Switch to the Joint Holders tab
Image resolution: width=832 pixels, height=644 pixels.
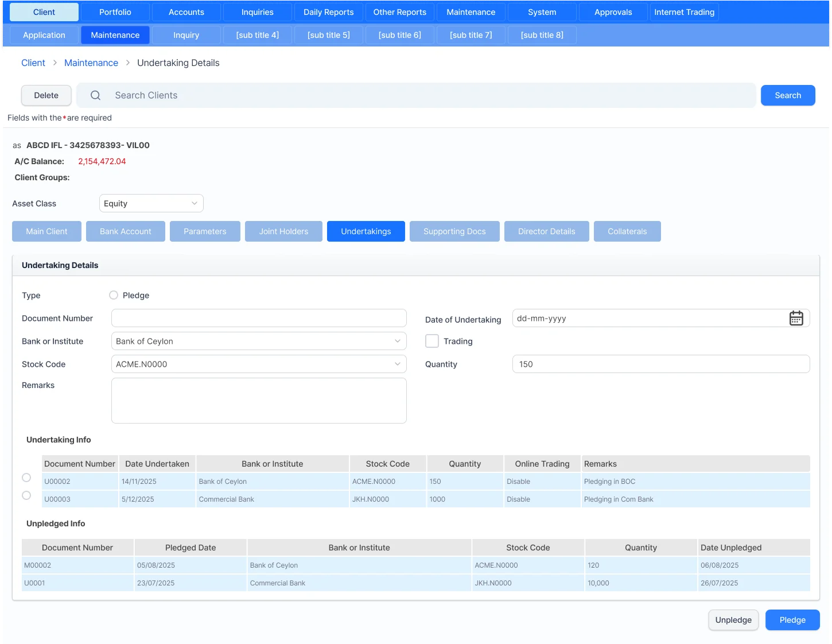[283, 231]
